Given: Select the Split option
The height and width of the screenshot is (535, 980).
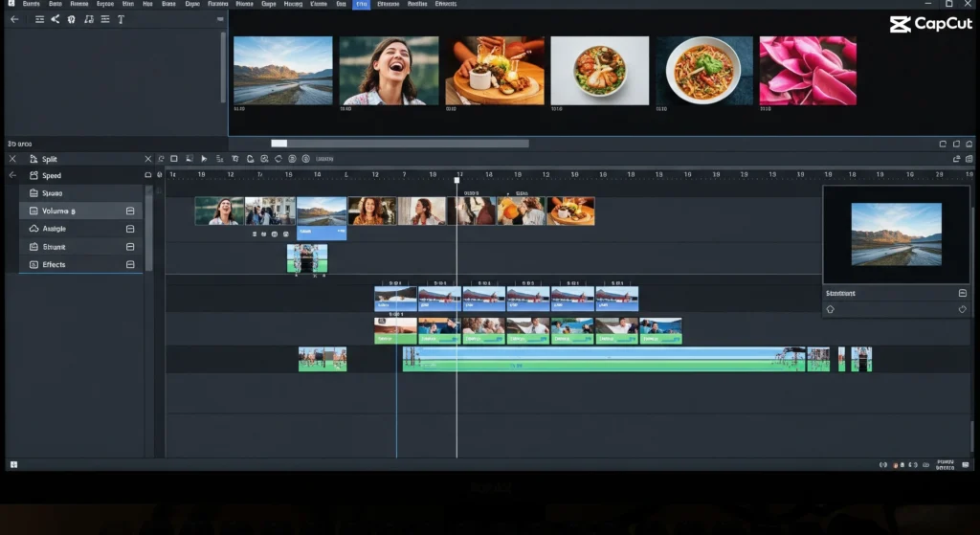Looking at the screenshot, I should point(50,159).
